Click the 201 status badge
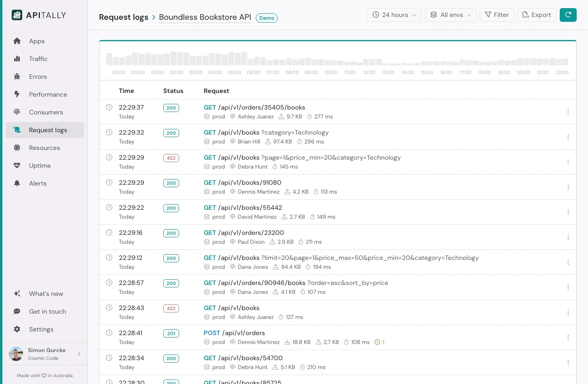The image size is (588, 384). pyautogui.click(x=171, y=333)
